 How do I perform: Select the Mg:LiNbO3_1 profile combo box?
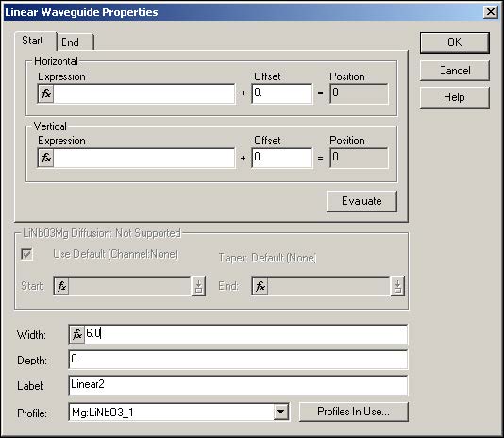pos(178,412)
